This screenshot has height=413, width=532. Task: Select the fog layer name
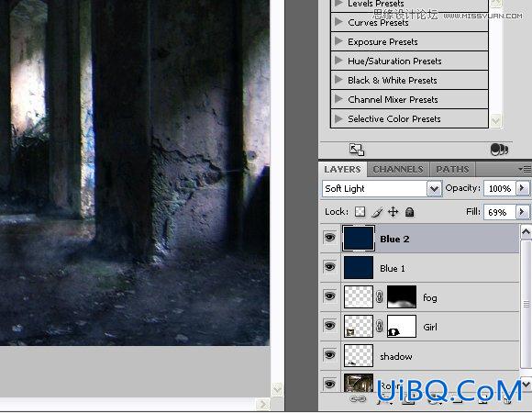[x=430, y=298]
